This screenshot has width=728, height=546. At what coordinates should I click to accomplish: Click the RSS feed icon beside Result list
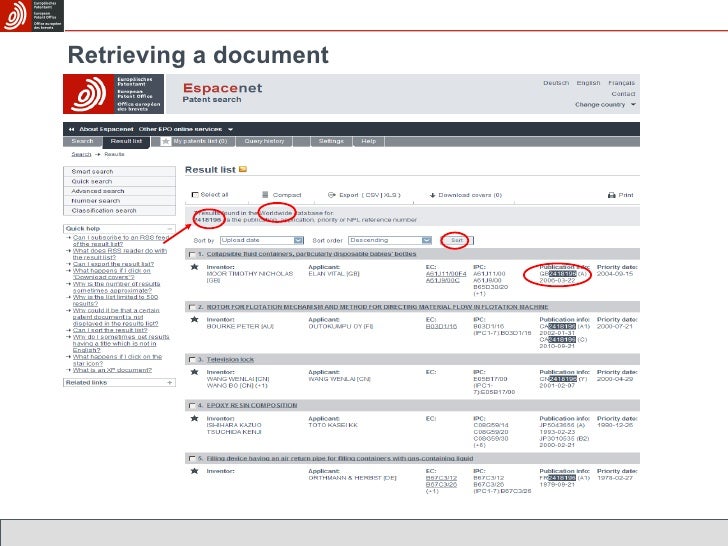coord(242,169)
